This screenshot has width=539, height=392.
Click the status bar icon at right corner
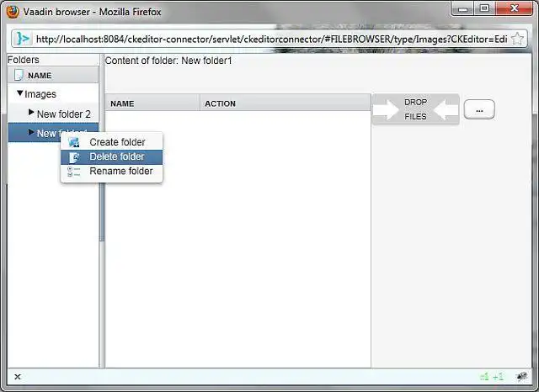coord(522,377)
